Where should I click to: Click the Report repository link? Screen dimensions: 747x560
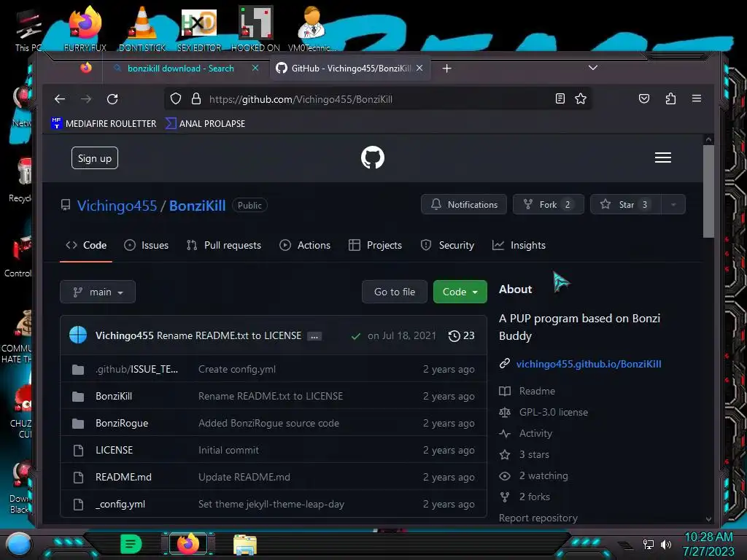[x=538, y=518]
